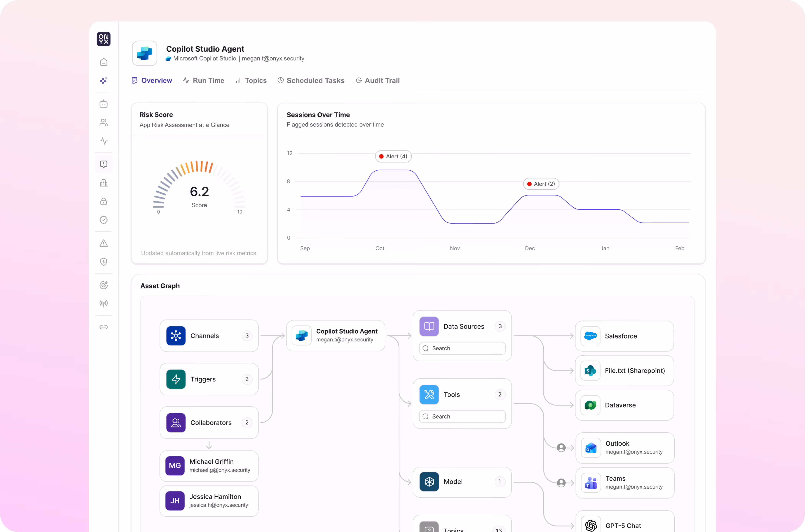Open the shield icon in the sidebar

click(104, 262)
